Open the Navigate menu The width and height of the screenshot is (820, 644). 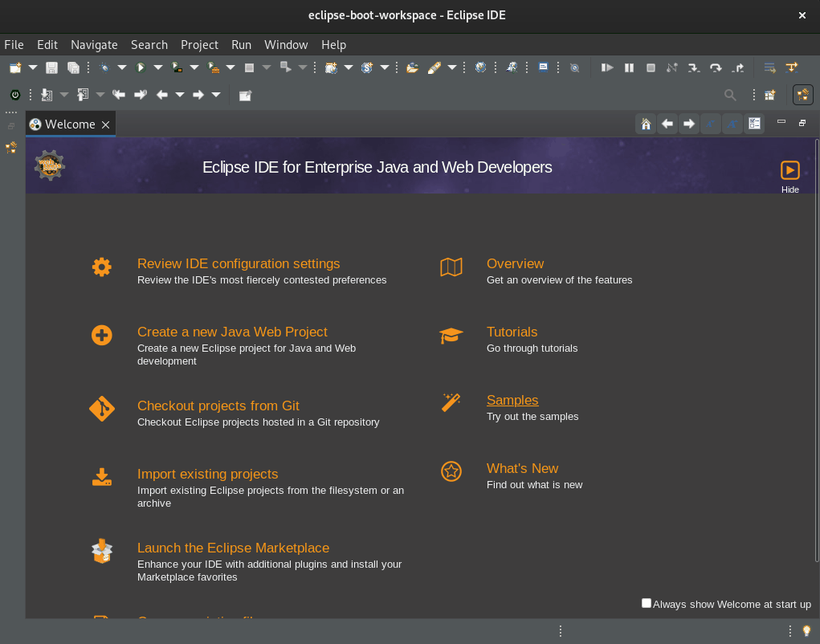(x=94, y=45)
